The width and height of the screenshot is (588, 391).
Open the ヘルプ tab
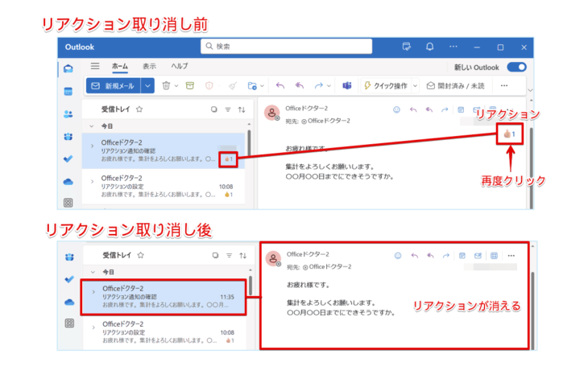point(179,66)
